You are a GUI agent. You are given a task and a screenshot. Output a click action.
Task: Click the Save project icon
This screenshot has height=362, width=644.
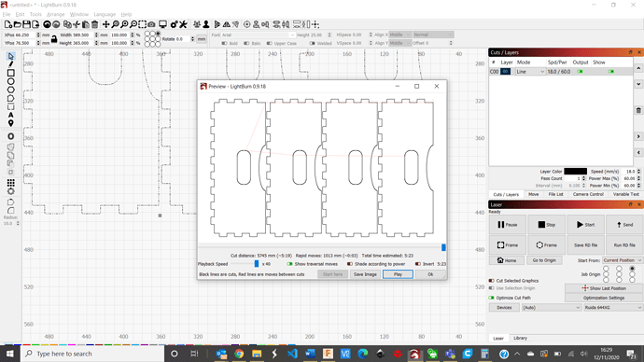point(26,24)
